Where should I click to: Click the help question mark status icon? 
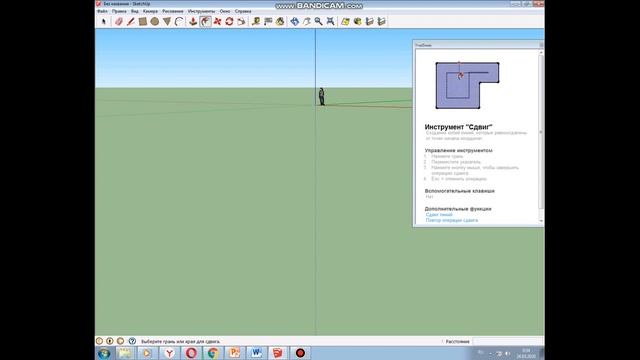132,341
